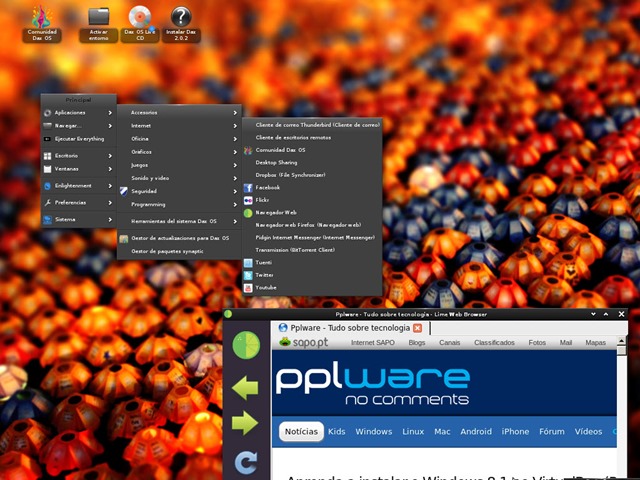Click the Flickr icon in Internet submenu

point(248,200)
